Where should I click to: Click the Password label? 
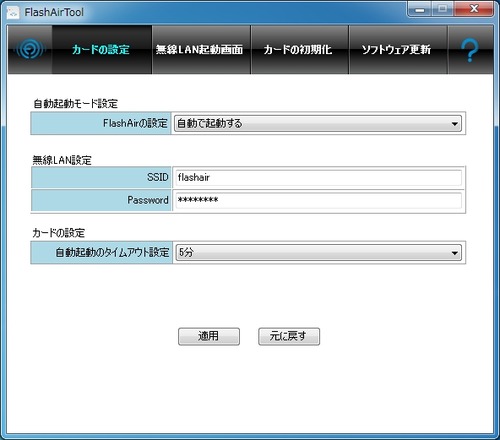coord(148,200)
